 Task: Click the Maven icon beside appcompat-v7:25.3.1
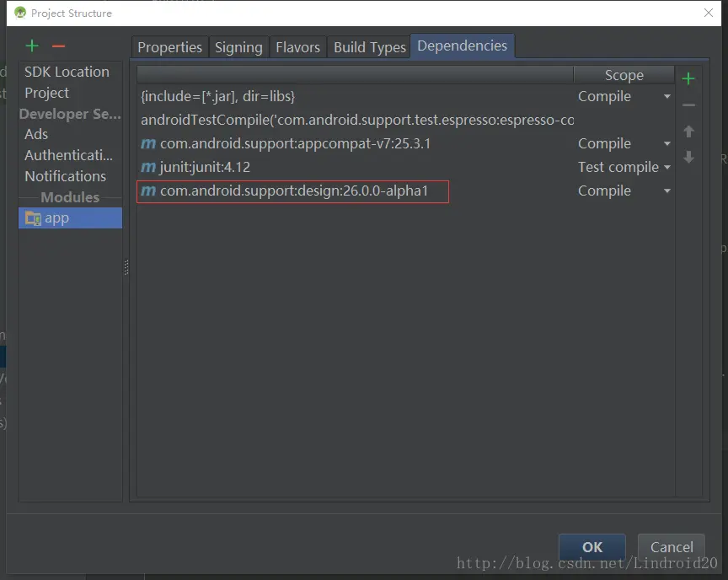coord(148,143)
